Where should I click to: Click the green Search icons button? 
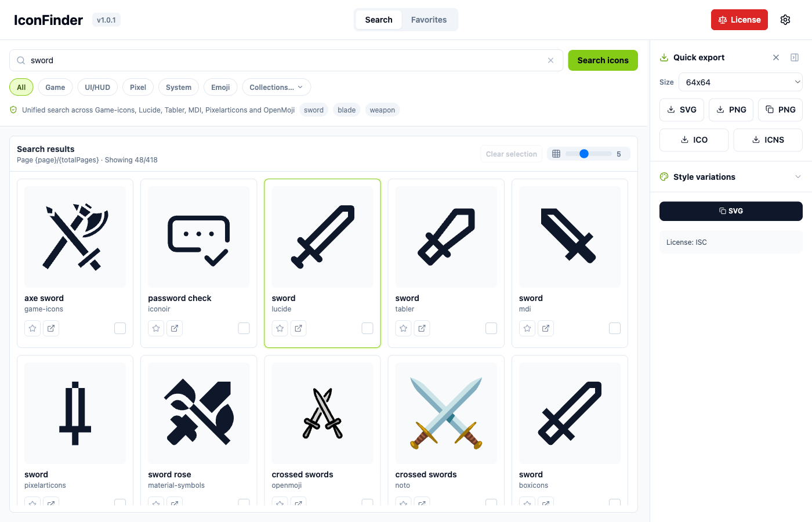[x=603, y=60]
